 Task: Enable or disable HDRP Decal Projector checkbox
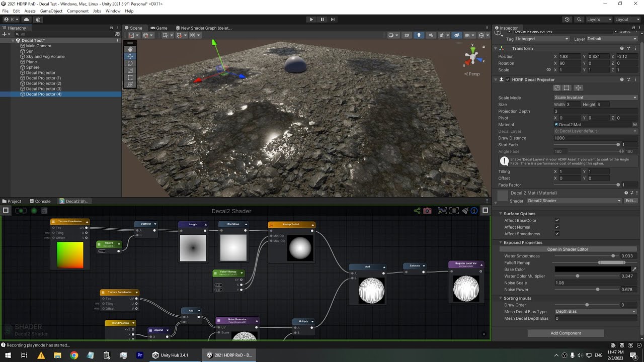(508, 79)
